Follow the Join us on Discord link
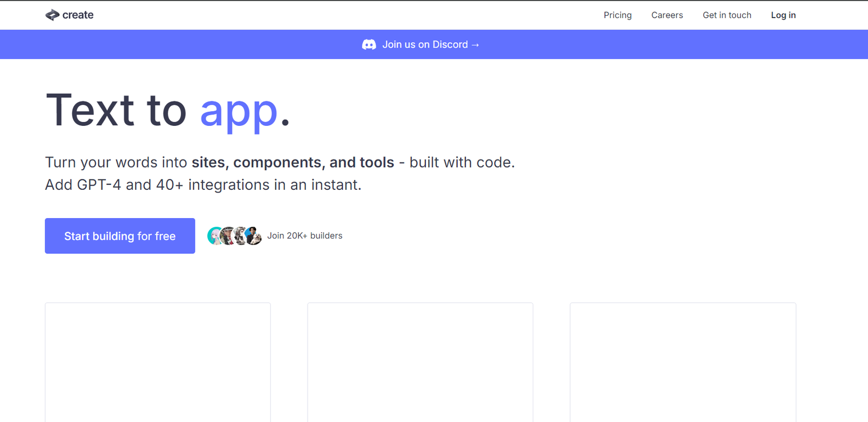 point(431,44)
